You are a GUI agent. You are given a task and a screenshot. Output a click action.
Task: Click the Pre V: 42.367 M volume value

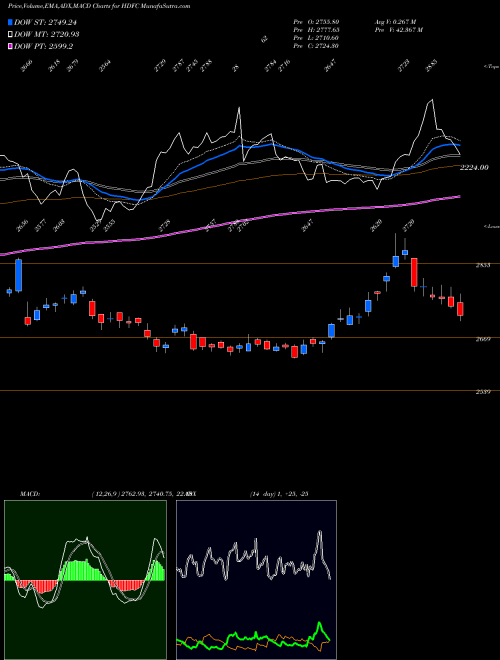399,30
